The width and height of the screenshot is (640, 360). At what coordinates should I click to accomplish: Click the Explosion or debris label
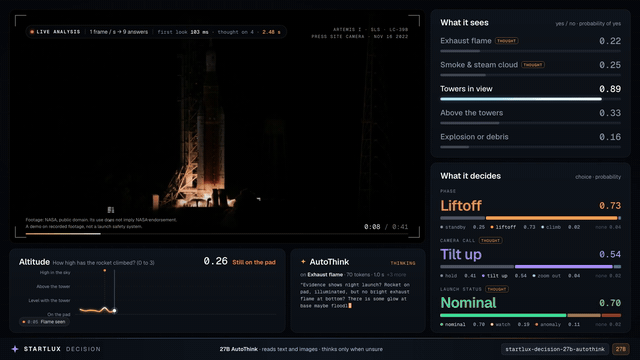474,137
